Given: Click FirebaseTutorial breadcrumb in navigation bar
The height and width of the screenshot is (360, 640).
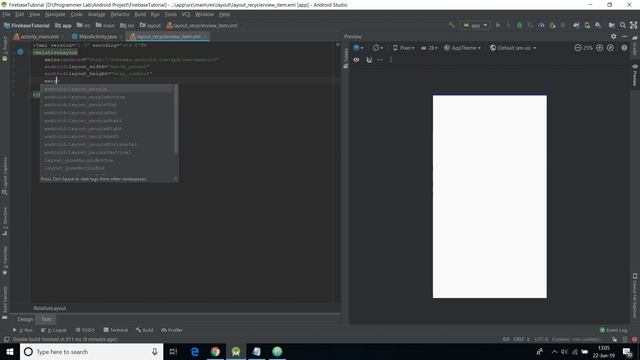Looking at the screenshot, I should click(27, 25).
